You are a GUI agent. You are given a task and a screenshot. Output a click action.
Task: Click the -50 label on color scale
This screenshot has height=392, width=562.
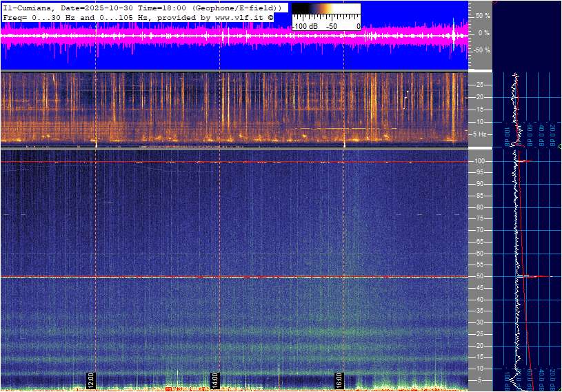(x=332, y=25)
